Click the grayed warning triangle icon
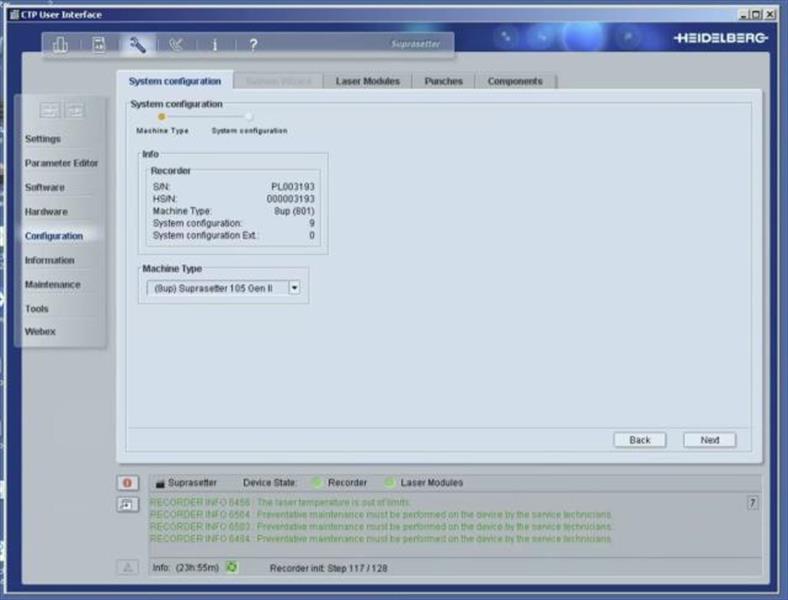Screen dimensions: 788x600 (127, 567)
